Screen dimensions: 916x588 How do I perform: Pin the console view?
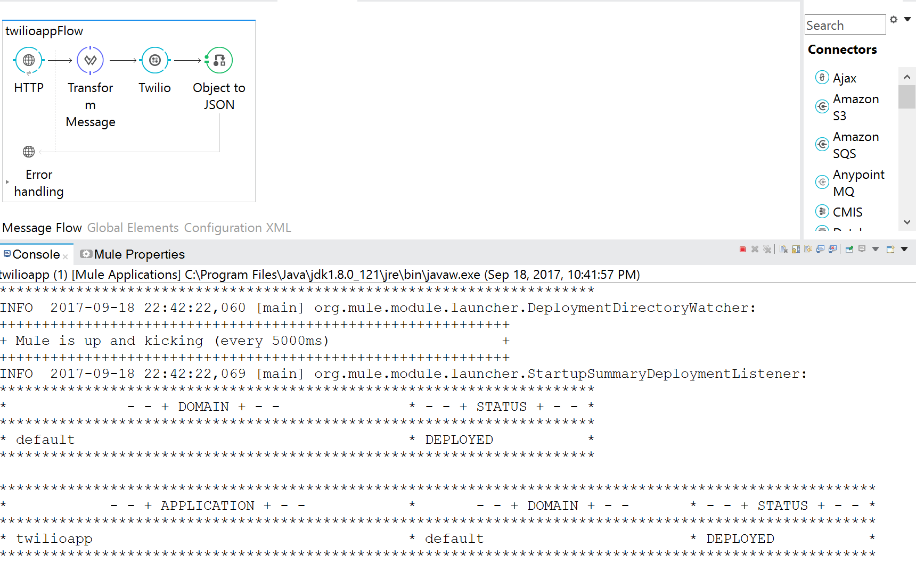pyautogui.click(x=849, y=249)
